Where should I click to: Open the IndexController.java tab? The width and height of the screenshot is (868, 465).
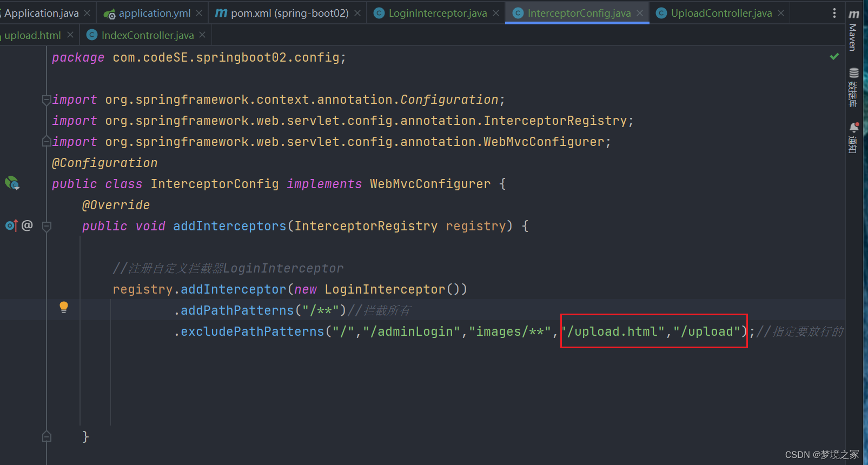click(147, 35)
